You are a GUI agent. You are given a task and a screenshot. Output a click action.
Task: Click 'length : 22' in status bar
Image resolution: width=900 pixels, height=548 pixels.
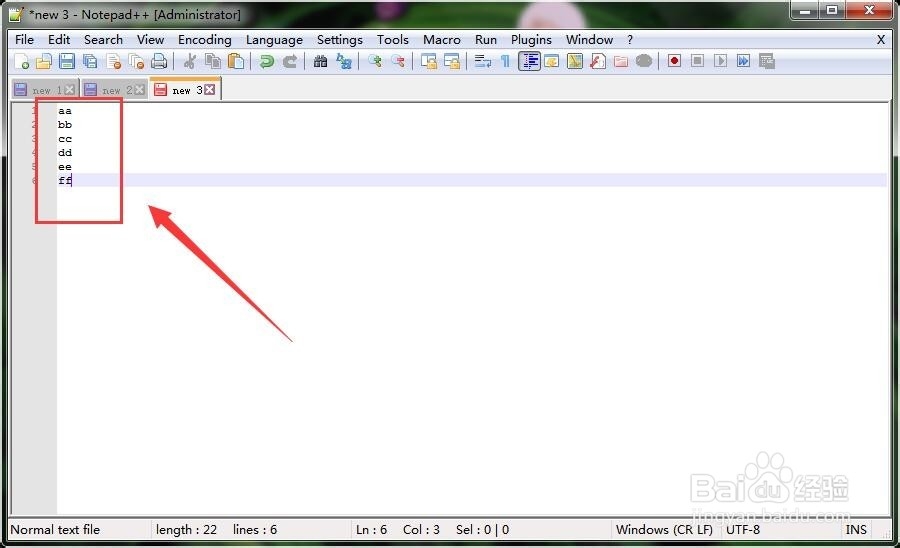click(x=186, y=530)
